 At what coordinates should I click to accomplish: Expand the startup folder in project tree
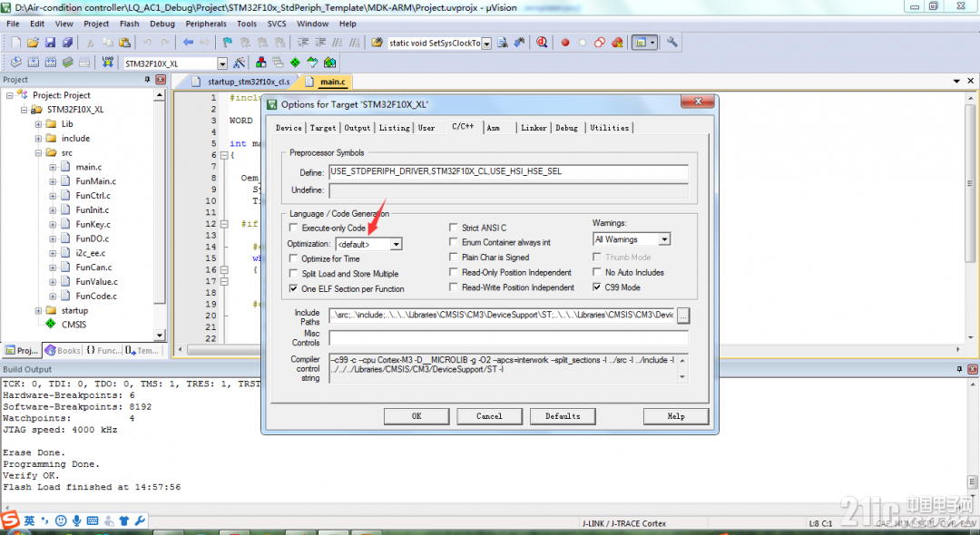[x=39, y=310]
